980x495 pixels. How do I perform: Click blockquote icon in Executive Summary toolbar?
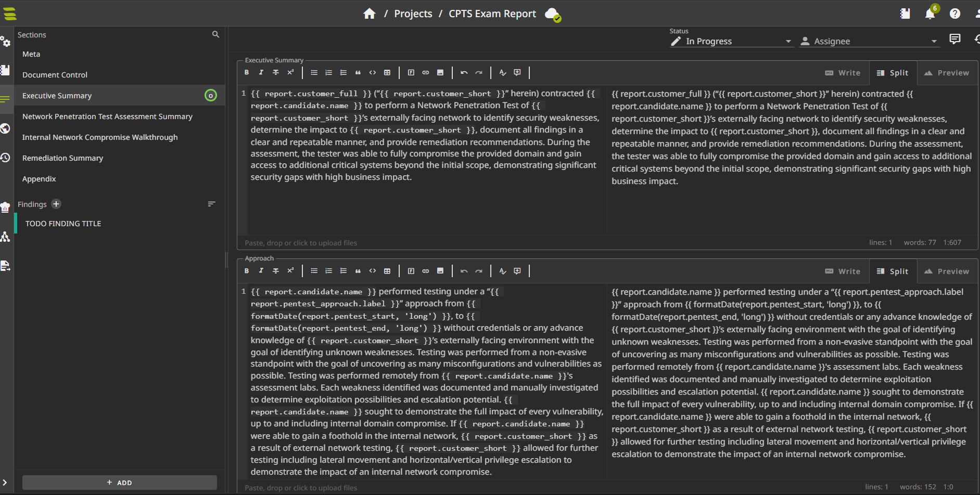[358, 73]
